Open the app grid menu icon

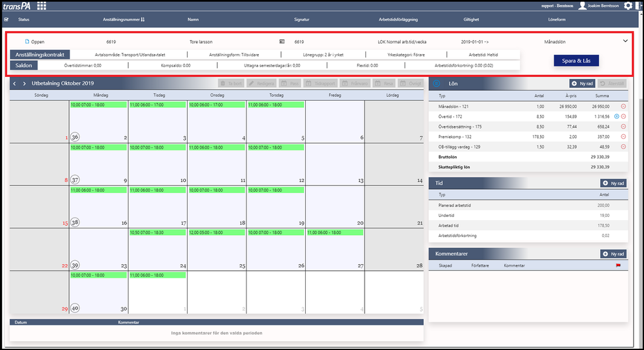click(x=41, y=6)
